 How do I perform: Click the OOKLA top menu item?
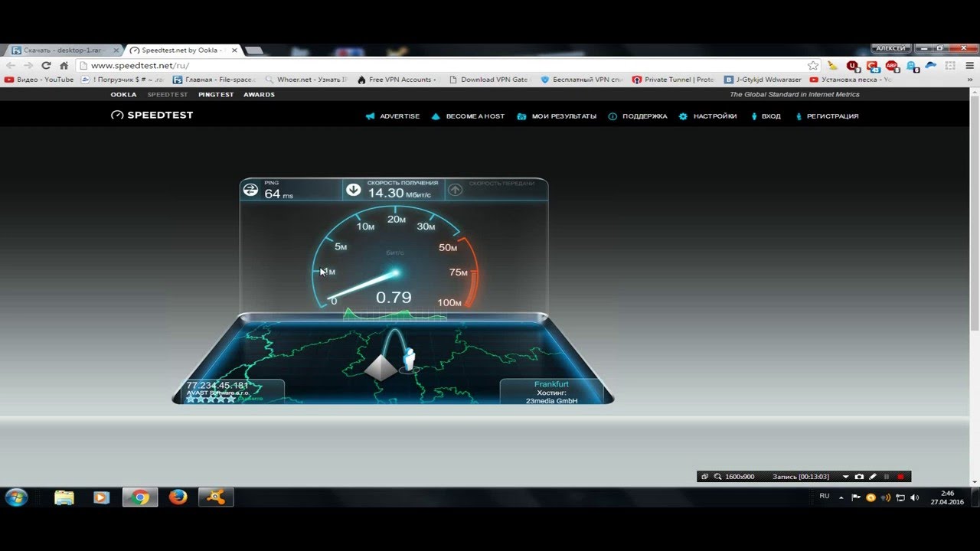[x=123, y=95]
